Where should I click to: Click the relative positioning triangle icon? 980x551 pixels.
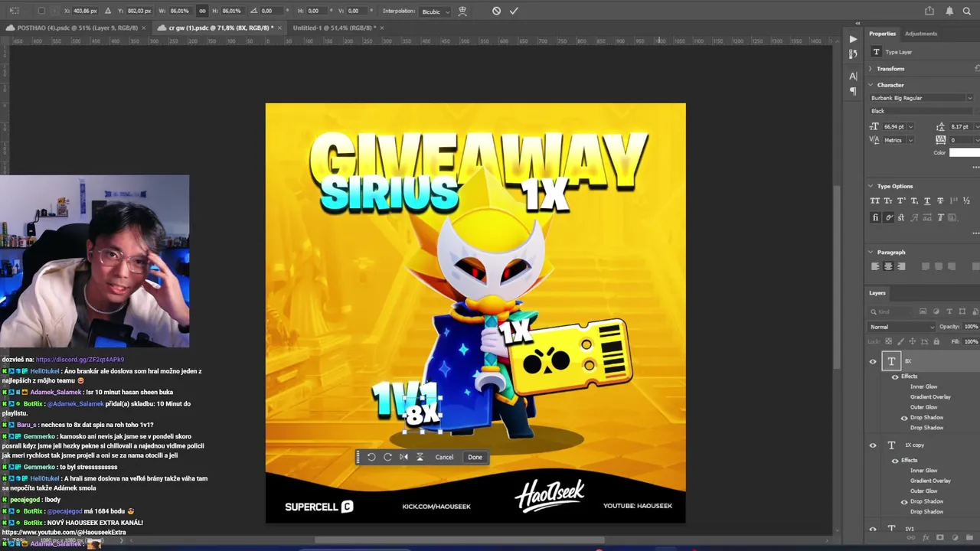point(107,11)
